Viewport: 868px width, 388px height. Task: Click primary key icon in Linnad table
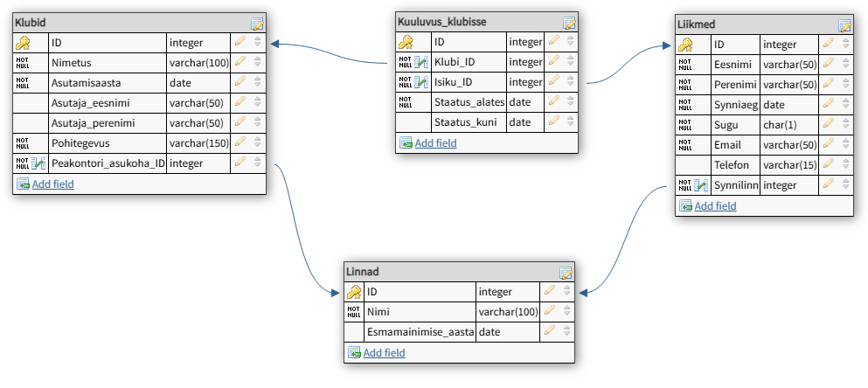(355, 292)
